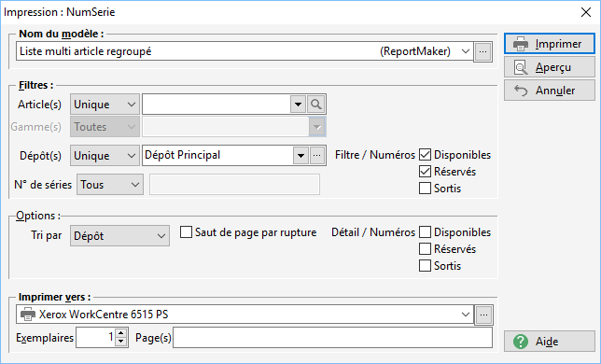This screenshot has height=364, width=601.
Task: Click the magnifier search icon for Article(s)
Action: [x=316, y=105]
